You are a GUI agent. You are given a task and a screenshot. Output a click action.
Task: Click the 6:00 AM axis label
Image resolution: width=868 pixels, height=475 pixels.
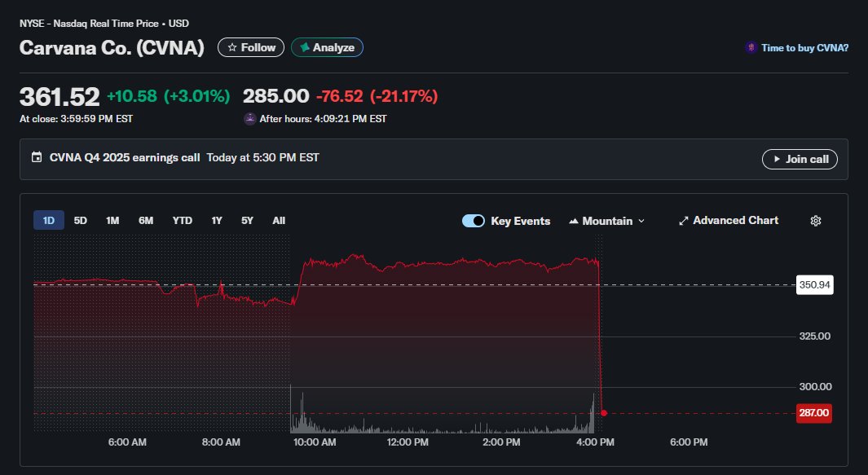pyautogui.click(x=127, y=442)
